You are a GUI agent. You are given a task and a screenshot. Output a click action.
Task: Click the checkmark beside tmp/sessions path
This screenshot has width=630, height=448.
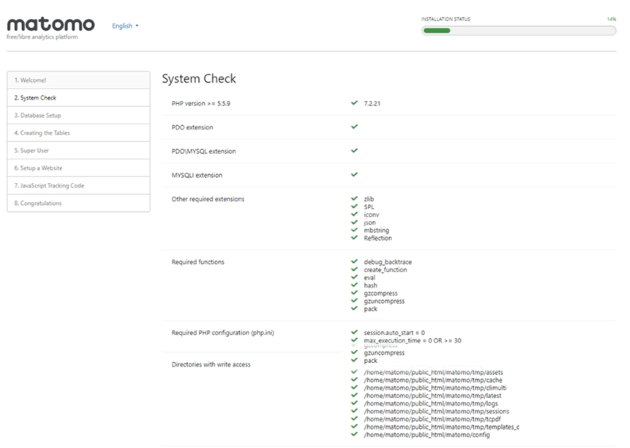[354, 411]
